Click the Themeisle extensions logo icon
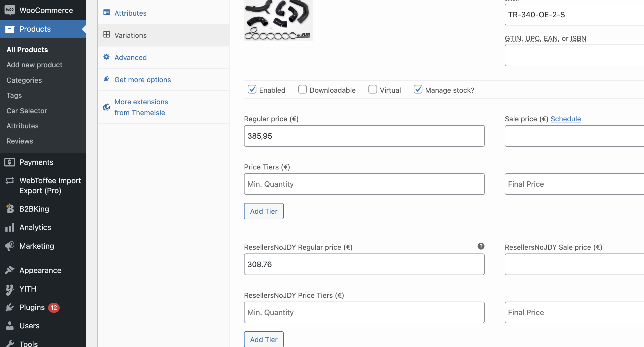Image resolution: width=644 pixels, height=347 pixels. tap(107, 107)
